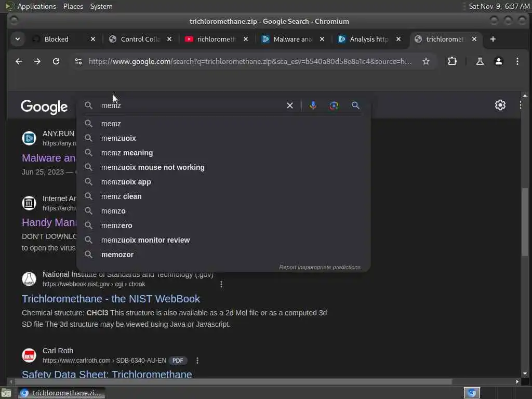Close the Malware ana tab
532x399 pixels.
click(x=322, y=39)
